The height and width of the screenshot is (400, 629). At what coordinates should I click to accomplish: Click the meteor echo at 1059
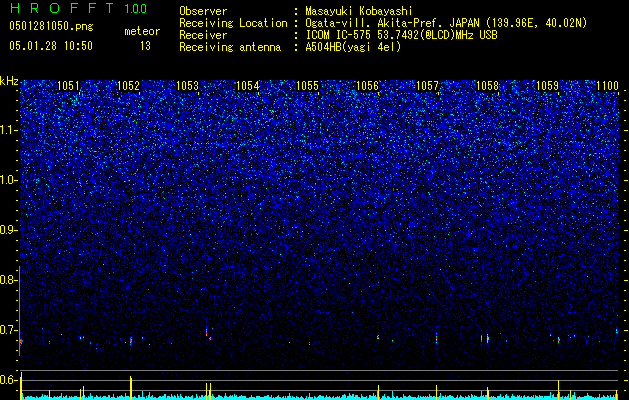pyautogui.click(x=558, y=340)
